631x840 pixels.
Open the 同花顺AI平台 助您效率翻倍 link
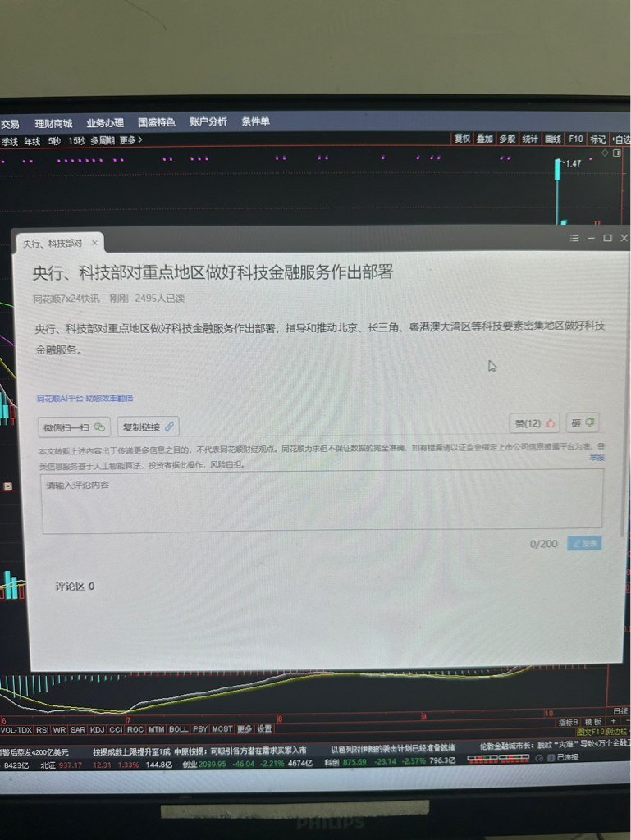click(85, 398)
